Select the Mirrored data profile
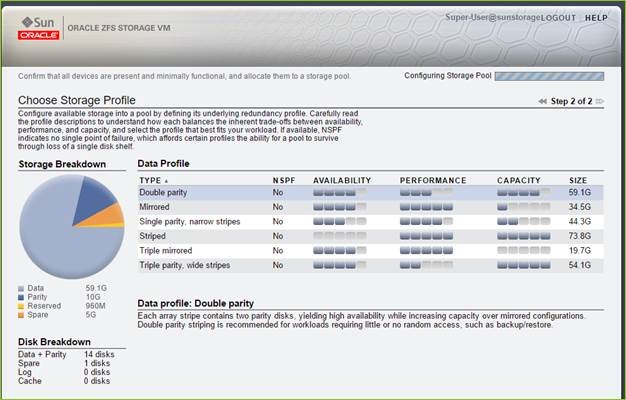Image resolution: width=626 pixels, height=400 pixels. click(x=370, y=207)
